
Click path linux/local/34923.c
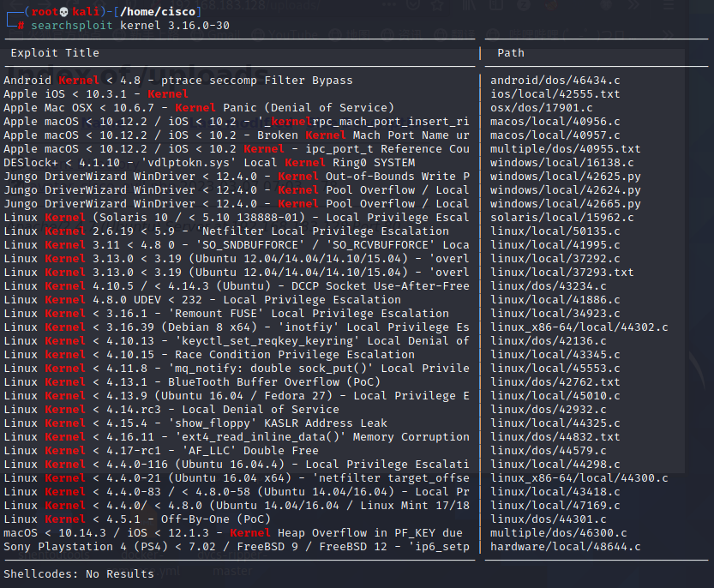tap(555, 314)
